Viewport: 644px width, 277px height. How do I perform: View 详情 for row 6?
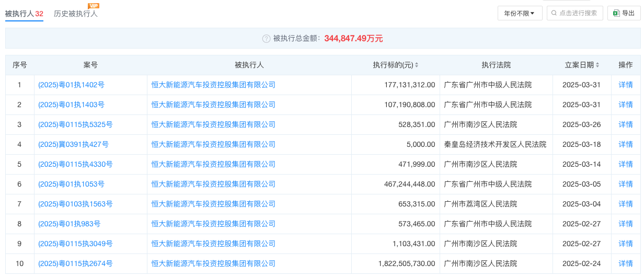pyautogui.click(x=626, y=184)
